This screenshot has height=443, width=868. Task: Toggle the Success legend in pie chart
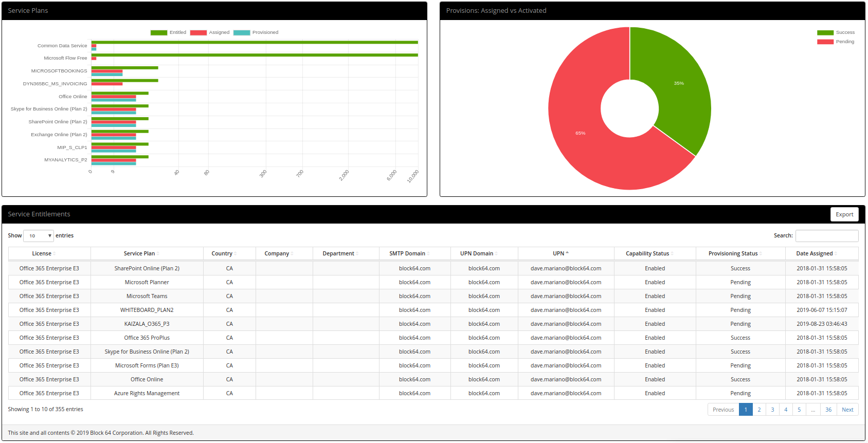tap(825, 33)
